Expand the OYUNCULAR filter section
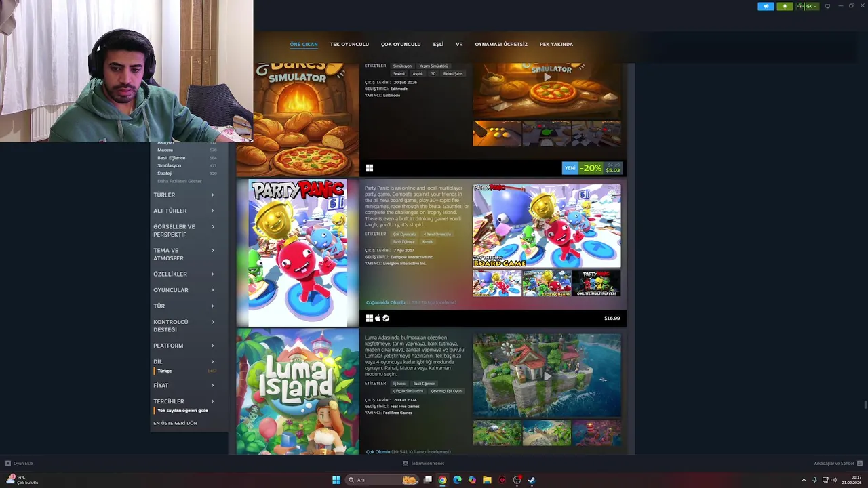The image size is (868, 488). (x=184, y=290)
